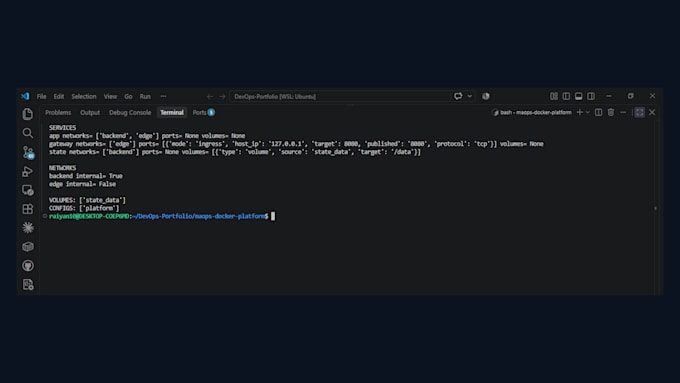This screenshot has height=383, width=680.
Task: Minimize the VS Code window
Action: click(609, 96)
